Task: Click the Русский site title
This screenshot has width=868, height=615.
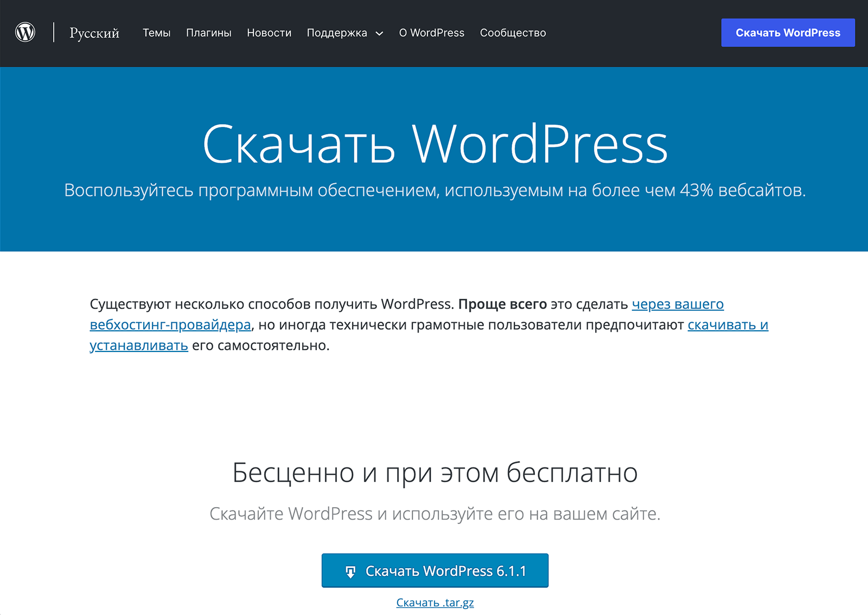Action: coord(94,33)
